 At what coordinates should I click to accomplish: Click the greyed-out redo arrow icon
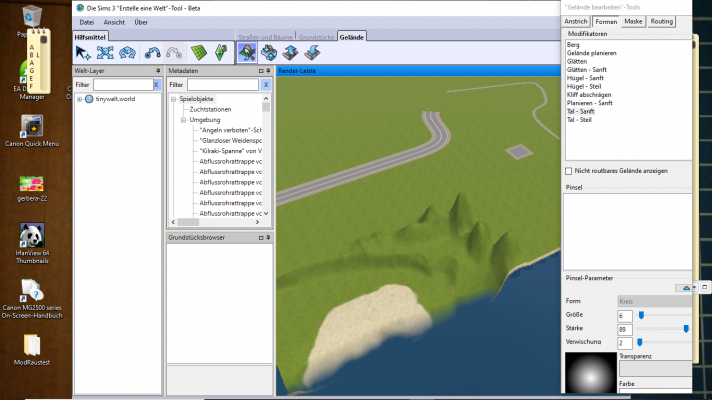[174, 53]
